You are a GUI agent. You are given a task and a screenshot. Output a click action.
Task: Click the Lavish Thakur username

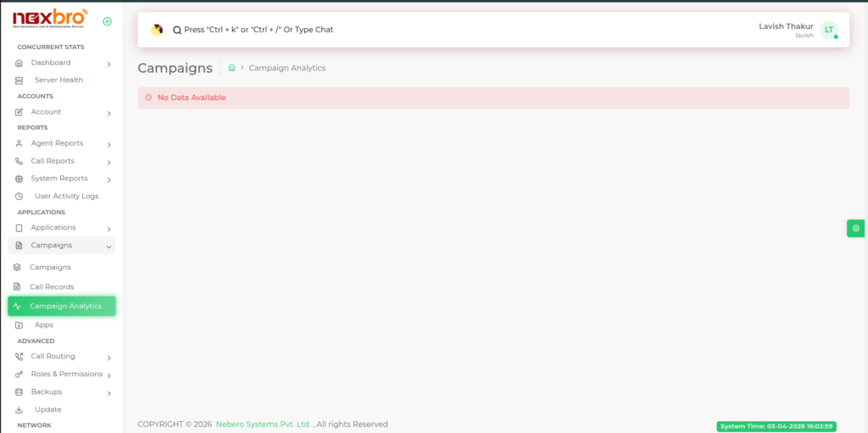786,26
